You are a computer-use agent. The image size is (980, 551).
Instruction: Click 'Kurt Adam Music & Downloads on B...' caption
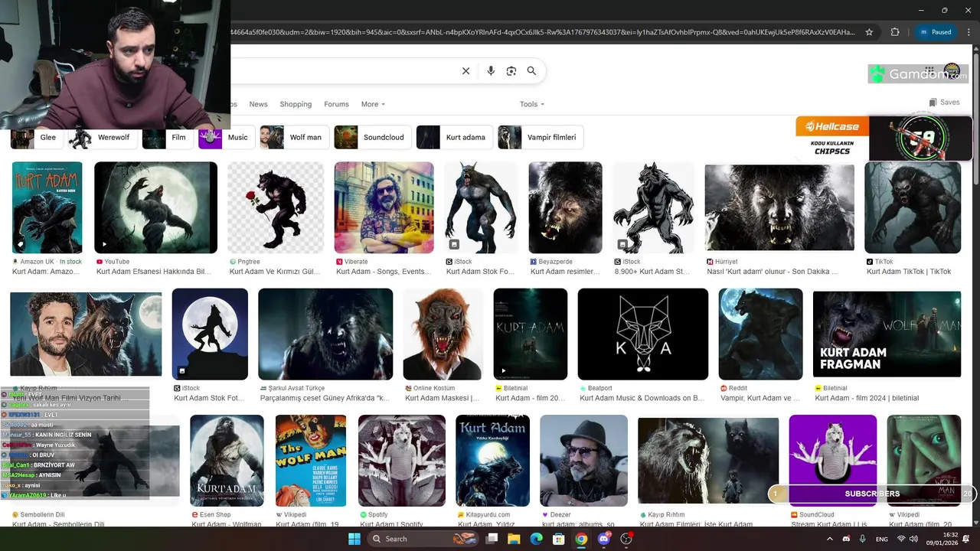tap(642, 398)
